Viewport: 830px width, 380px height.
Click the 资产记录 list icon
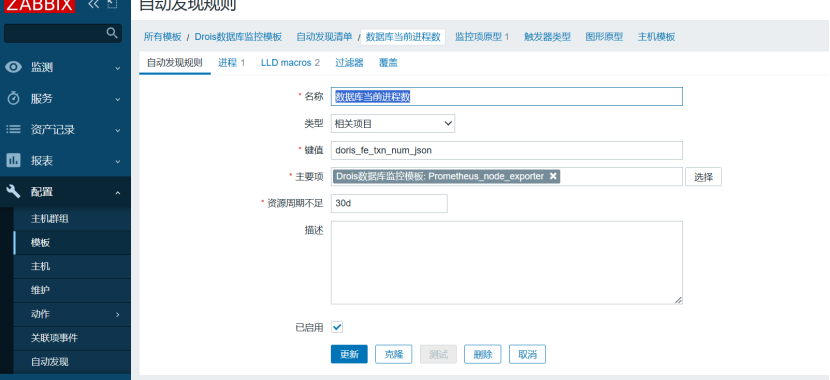(x=14, y=129)
